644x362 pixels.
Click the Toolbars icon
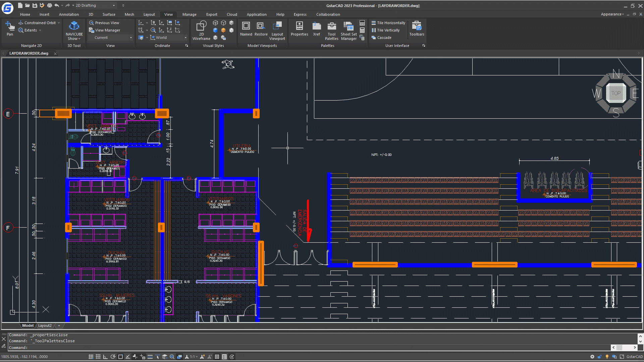[x=417, y=29]
